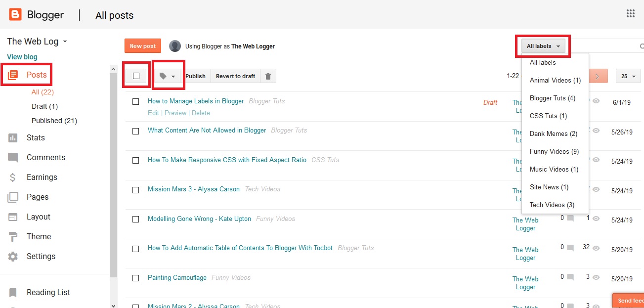This screenshot has width=644, height=308.
Task: Open the View blog link
Action: pyautogui.click(x=22, y=56)
